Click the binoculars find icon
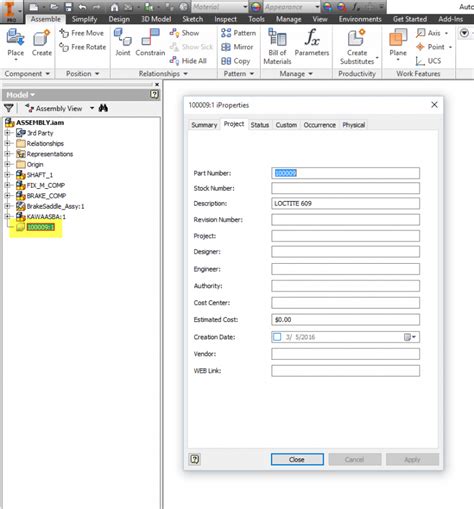 (103, 108)
